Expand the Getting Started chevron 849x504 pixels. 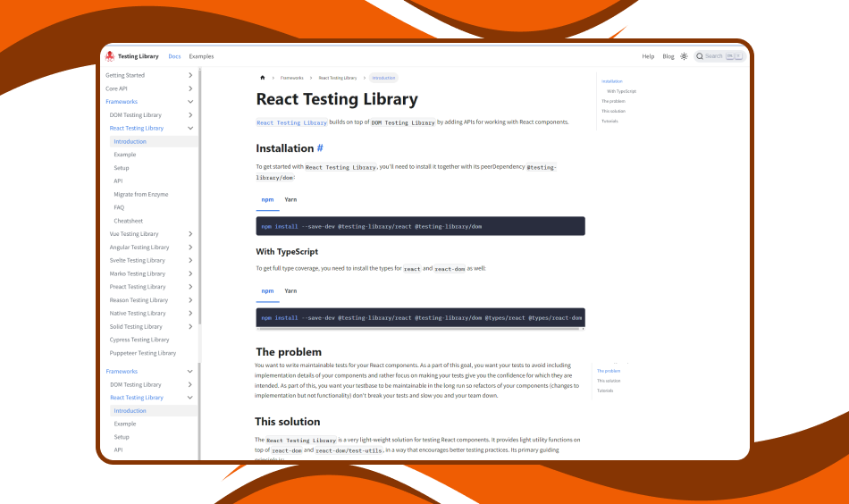pos(190,75)
